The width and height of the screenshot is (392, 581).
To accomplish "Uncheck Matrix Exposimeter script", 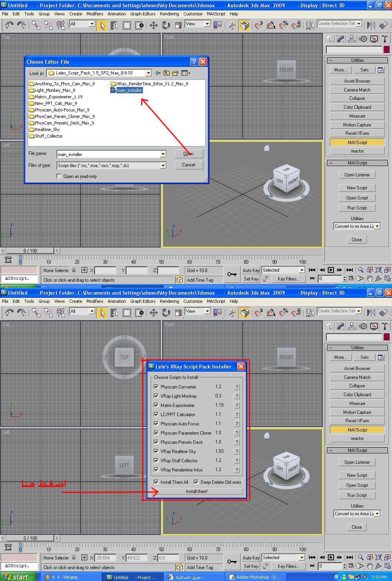I will [156, 405].
